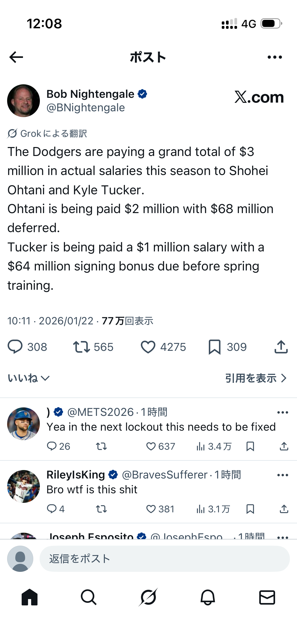The image size is (297, 644).
Task: Like the @METS2026 reply
Action: point(151,446)
